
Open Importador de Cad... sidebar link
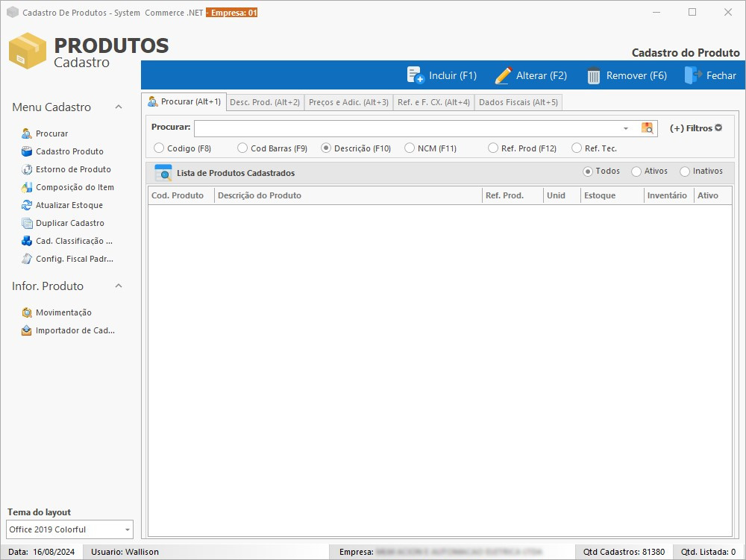[75, 330]
